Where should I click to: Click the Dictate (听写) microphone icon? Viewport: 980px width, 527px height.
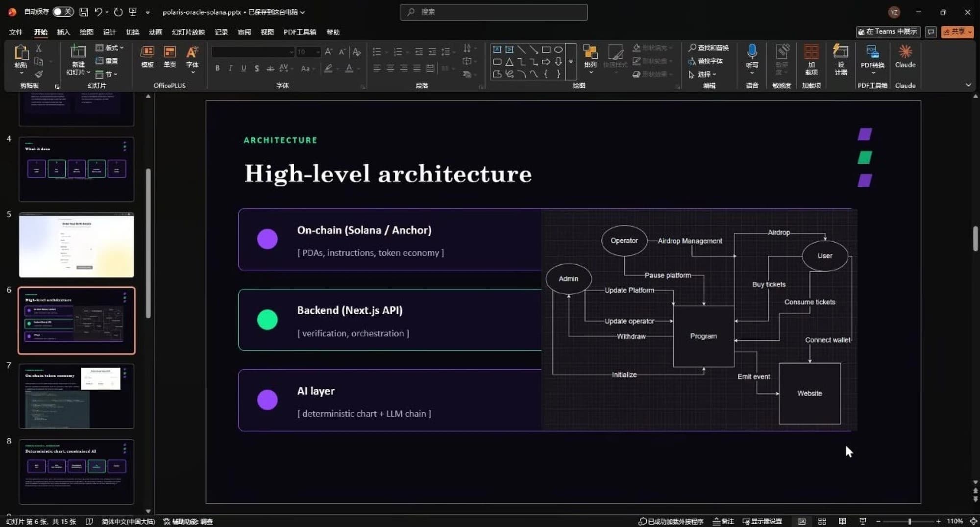[752, 51]
